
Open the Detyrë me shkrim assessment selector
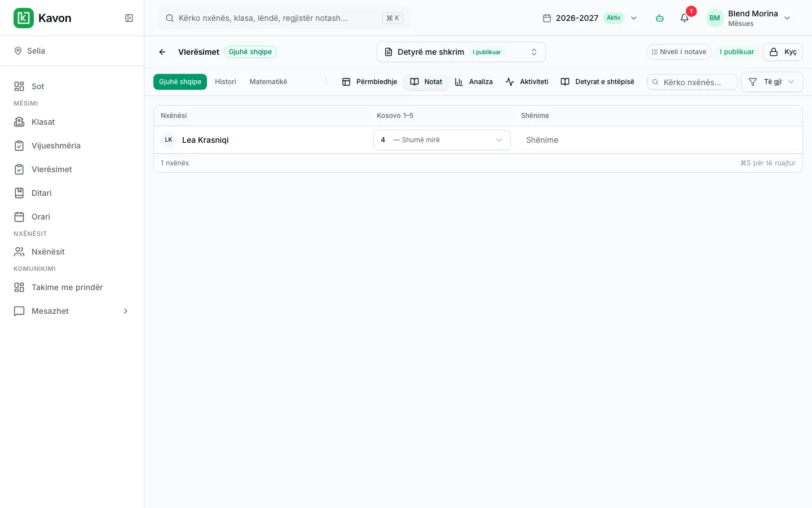click(461, 52)
